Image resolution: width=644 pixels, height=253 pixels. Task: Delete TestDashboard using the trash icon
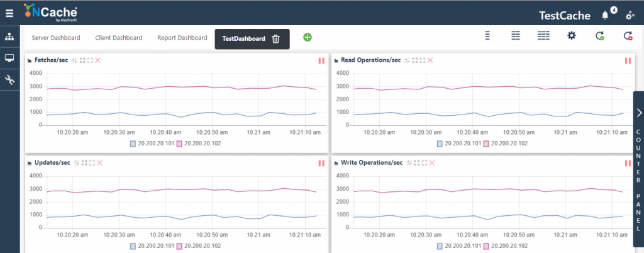click(x=275, y=38)
